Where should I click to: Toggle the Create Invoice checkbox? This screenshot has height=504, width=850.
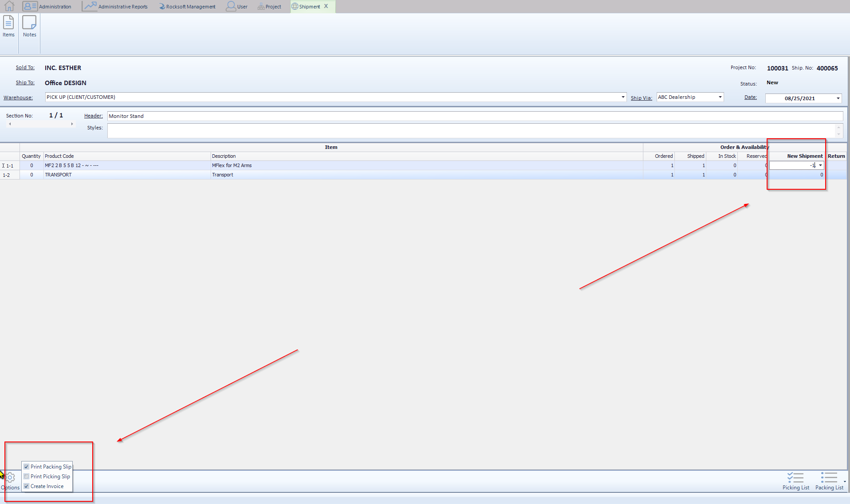tap(27, 486)
